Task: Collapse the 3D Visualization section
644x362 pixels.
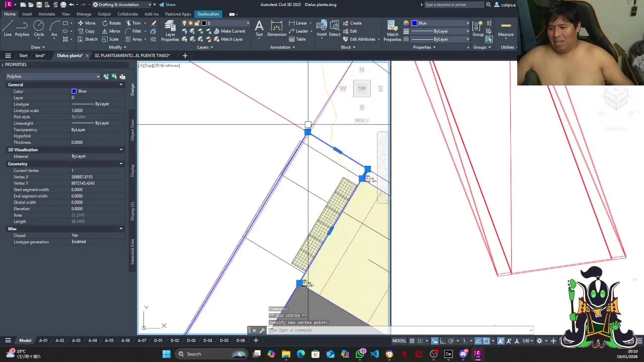Action: [121, 150]
